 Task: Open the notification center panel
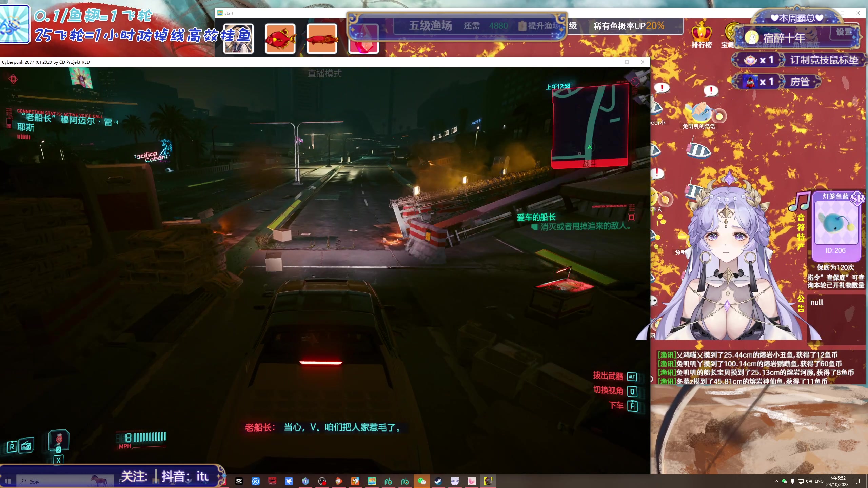point(857,481)
